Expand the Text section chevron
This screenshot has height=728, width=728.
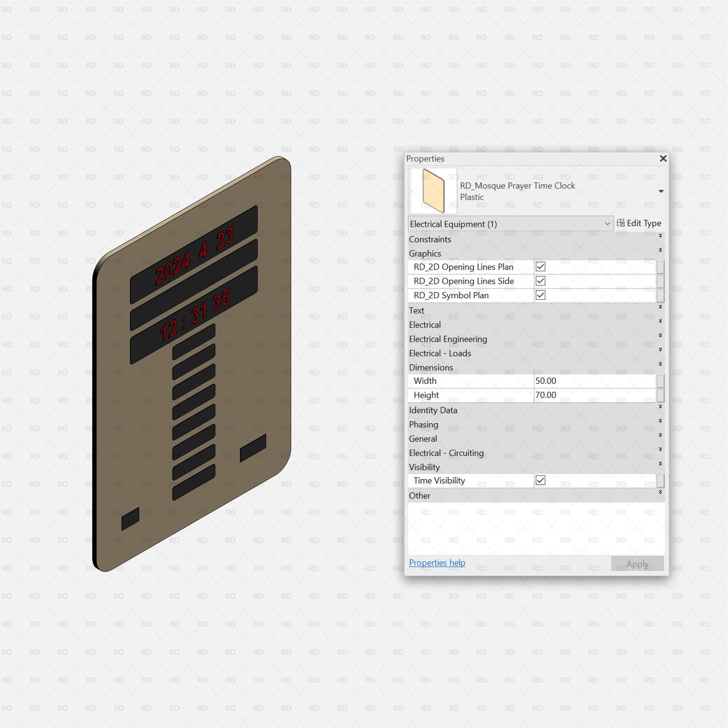[x=660, y=307]
